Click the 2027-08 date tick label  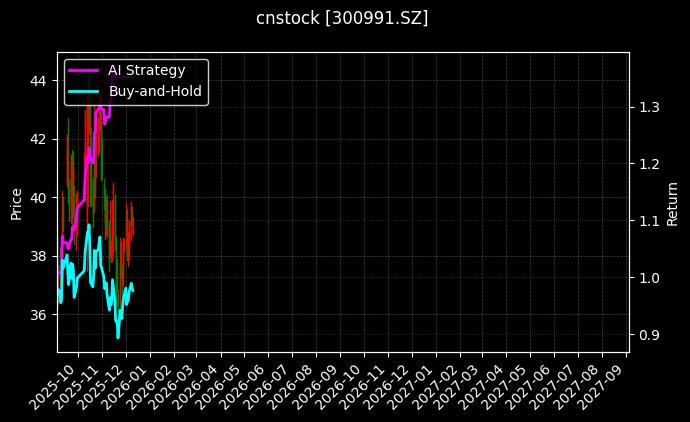[575, 386]
